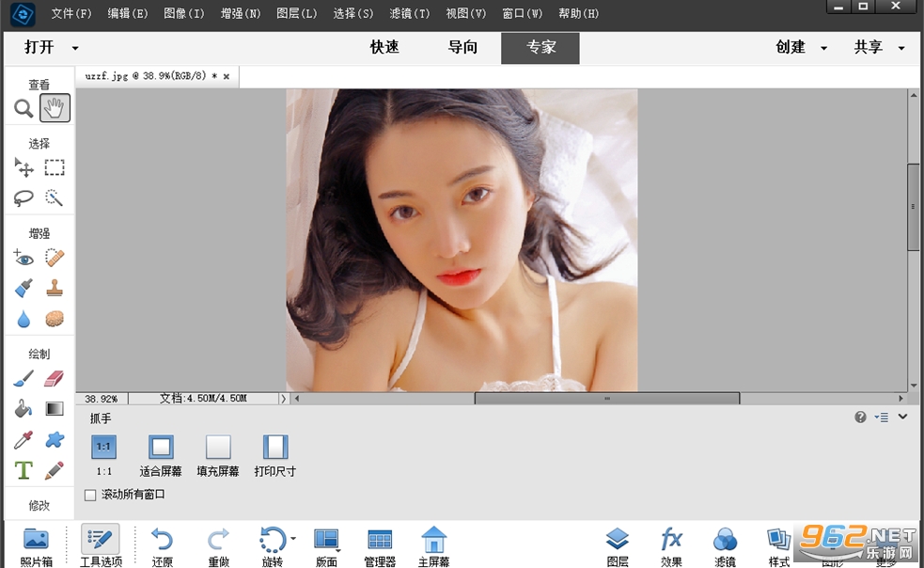Open the 滤镜(T) menu
This screenshot has width=924, height=568.
410,13
